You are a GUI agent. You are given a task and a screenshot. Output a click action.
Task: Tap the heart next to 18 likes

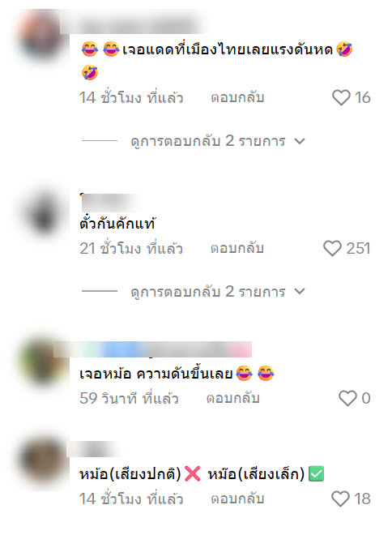click(340, 499)
